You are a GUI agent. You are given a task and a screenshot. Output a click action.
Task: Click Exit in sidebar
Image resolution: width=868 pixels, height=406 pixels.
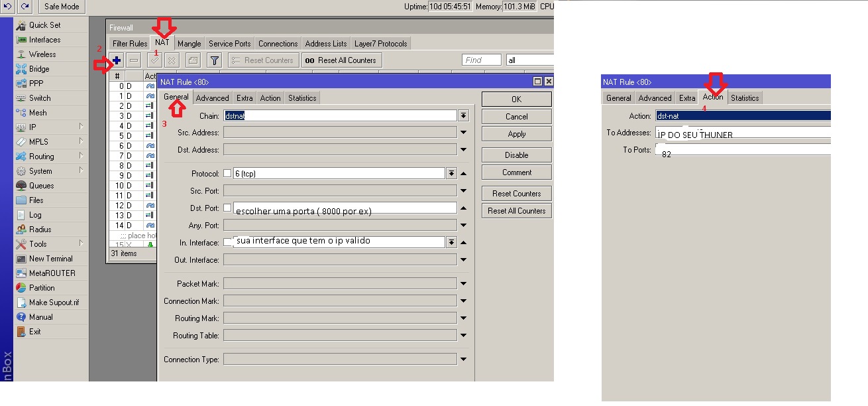[x=34, y=331]
